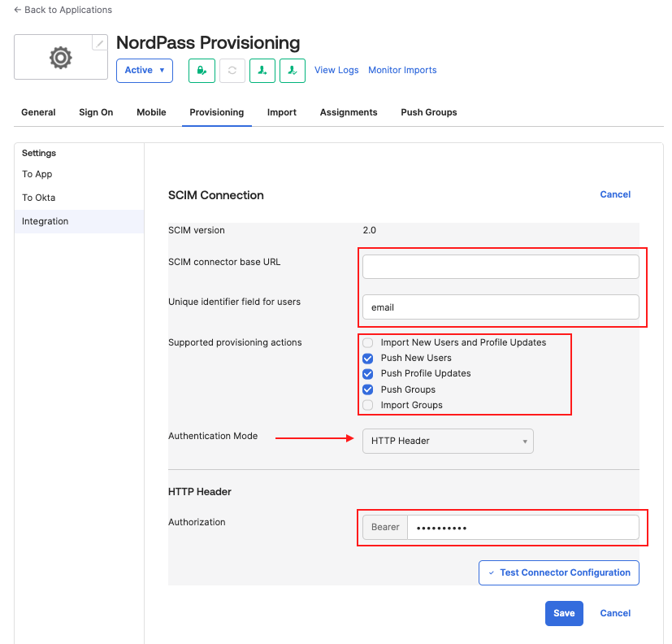Click Test Connector Configuration button
The image size is (672, 644).
point(559,572)
